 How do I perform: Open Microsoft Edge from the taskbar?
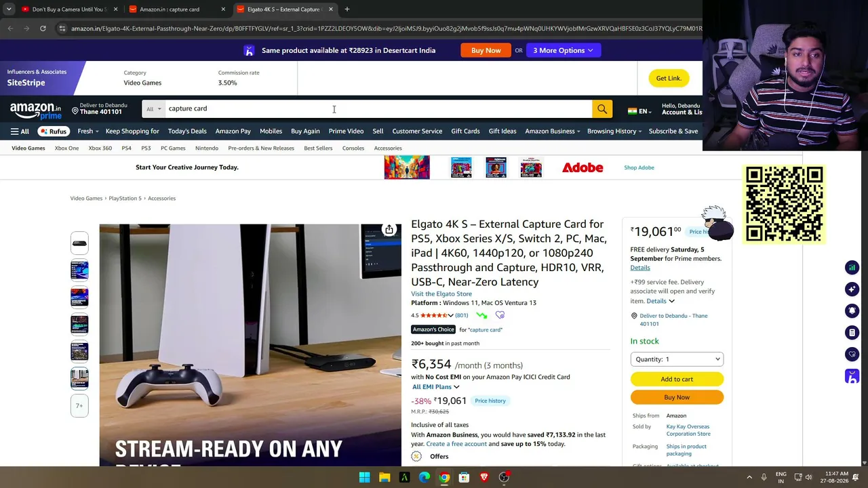[425, 477]
